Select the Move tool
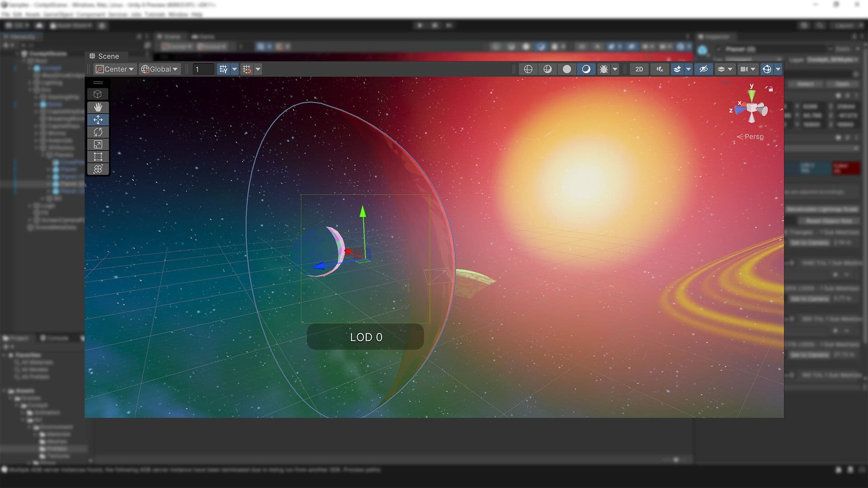868x488 pixels. pos(98,120)
